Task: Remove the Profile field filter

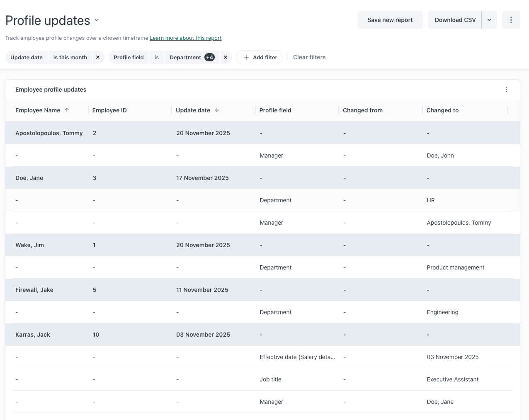Action: pos(225,57)
